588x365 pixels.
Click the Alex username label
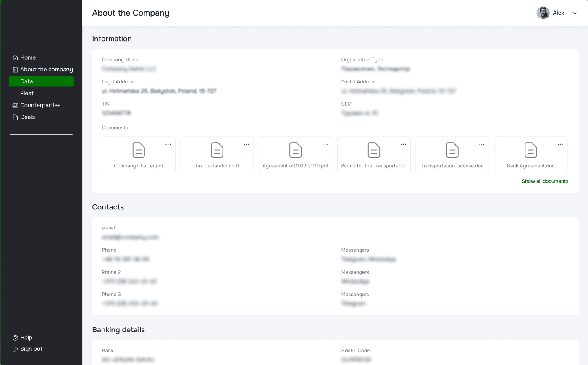click(559, 13)
